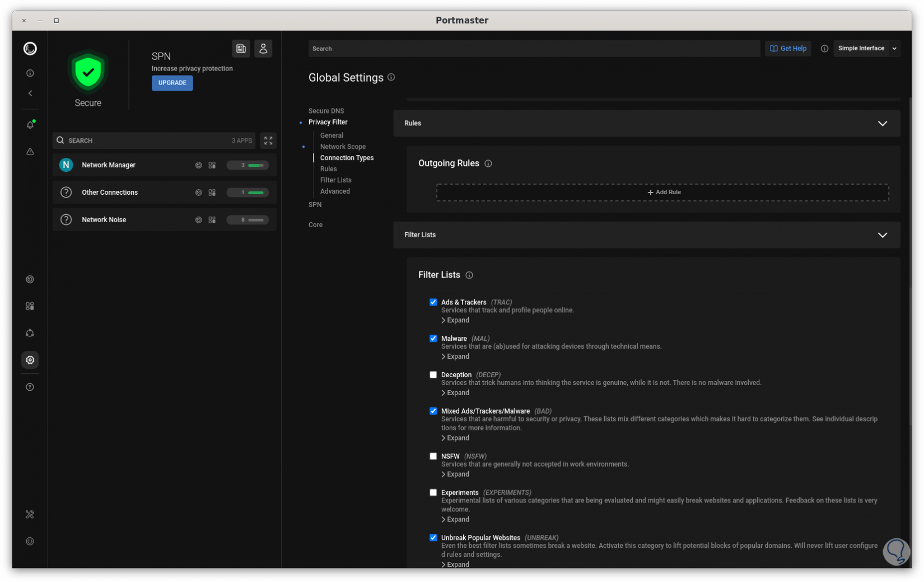This screenshot has height=582, width=924.
Task: Open the news feed icon next to SPN
Action: click(241, 49)
